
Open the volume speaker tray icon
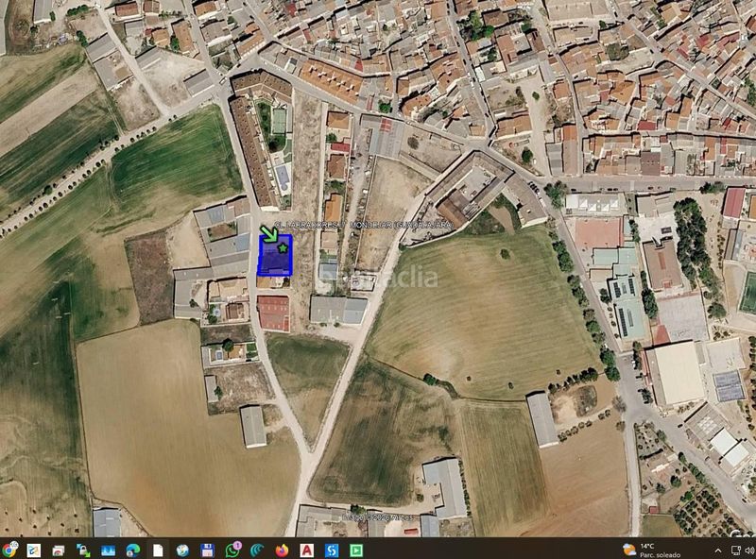point(750,551)
